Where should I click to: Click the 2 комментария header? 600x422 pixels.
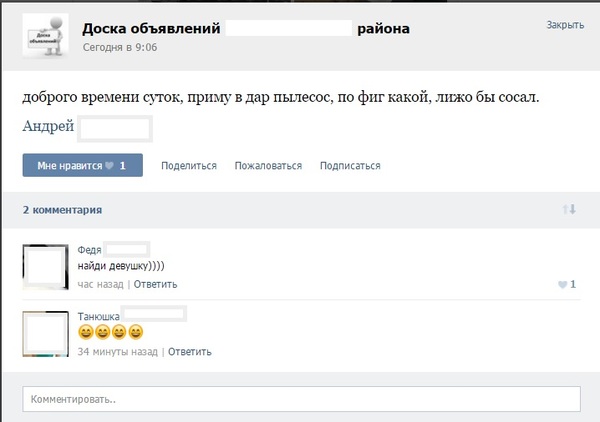[62, 210]
